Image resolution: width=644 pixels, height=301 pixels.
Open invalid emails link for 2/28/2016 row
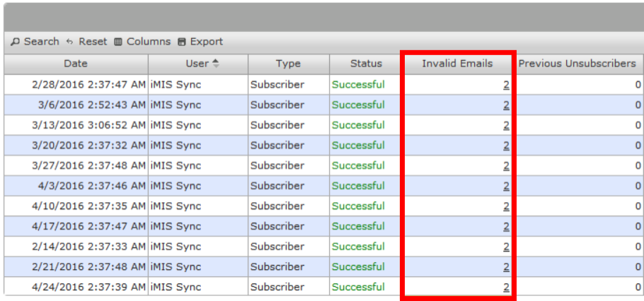click(507, 85)
